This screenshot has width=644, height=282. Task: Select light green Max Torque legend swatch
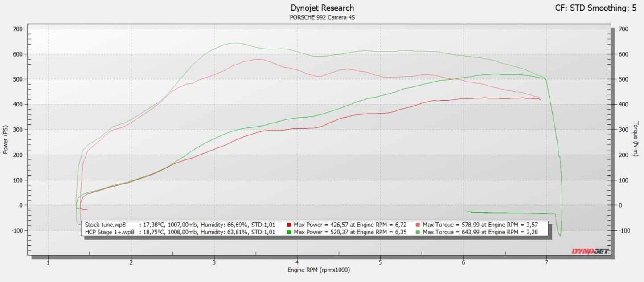pos(418,232)
